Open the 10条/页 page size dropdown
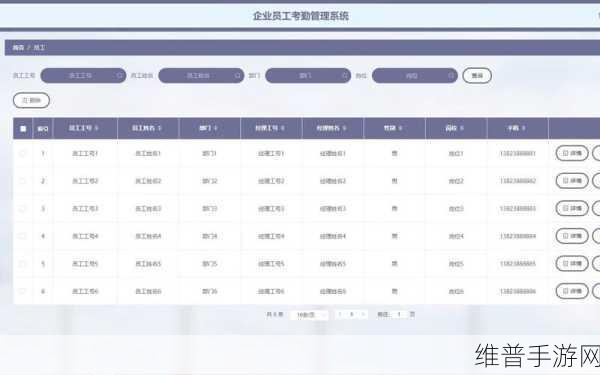 click(309, 315)
